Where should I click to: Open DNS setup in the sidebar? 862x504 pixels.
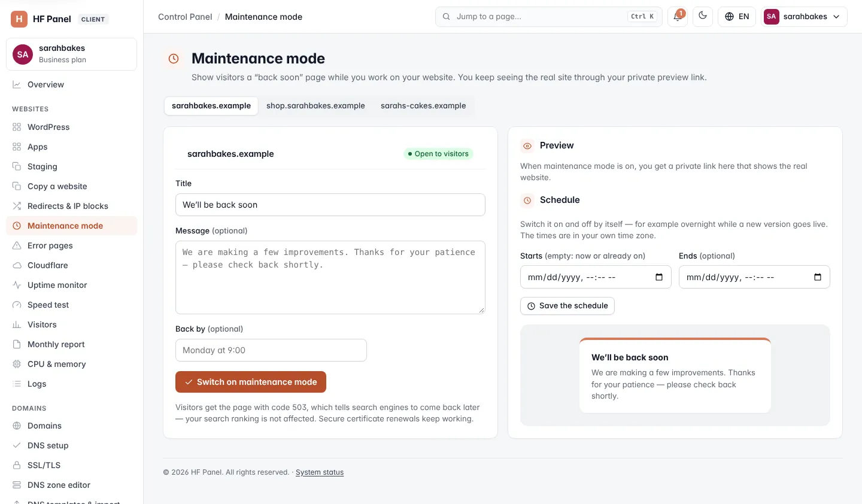point(71,445)
